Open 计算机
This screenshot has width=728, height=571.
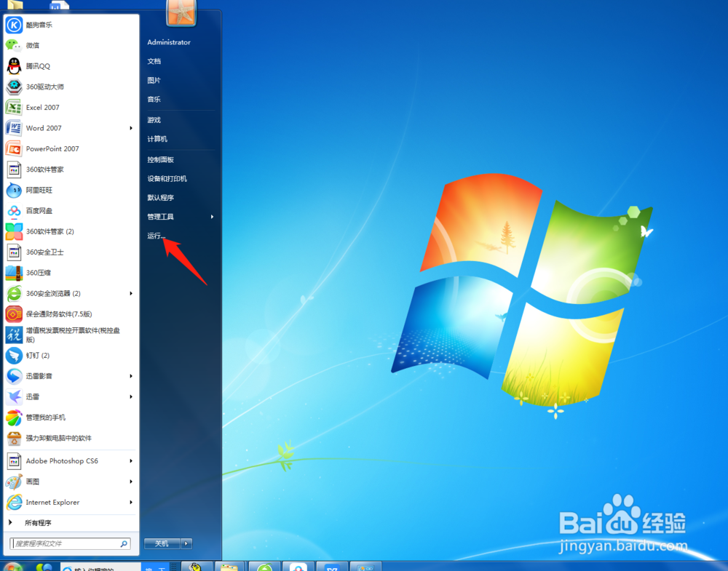coord(157,139)
